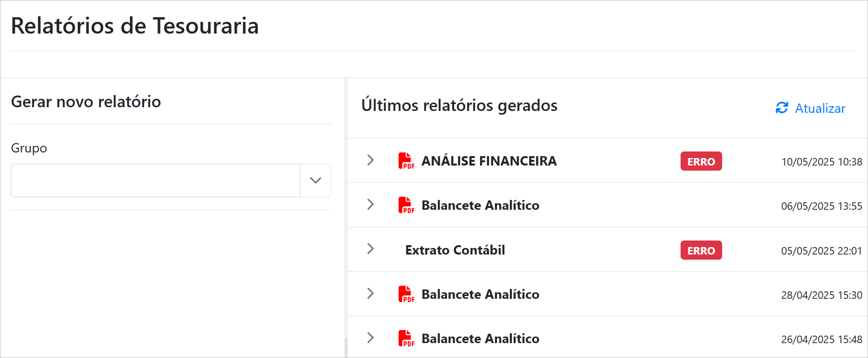Expand the 06/05/2025 Balancete Analítico row
This screenshot has height=358, width=868.
[371, 205]
